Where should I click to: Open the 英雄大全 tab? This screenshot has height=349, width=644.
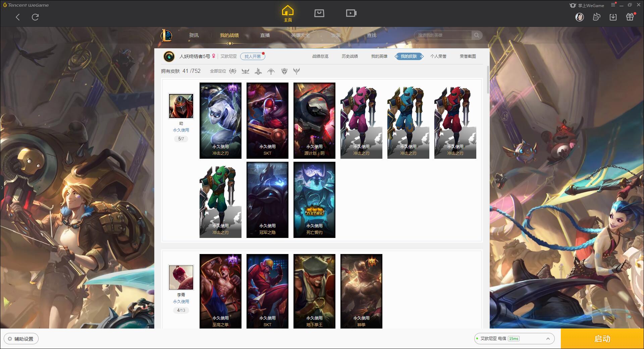301,35
